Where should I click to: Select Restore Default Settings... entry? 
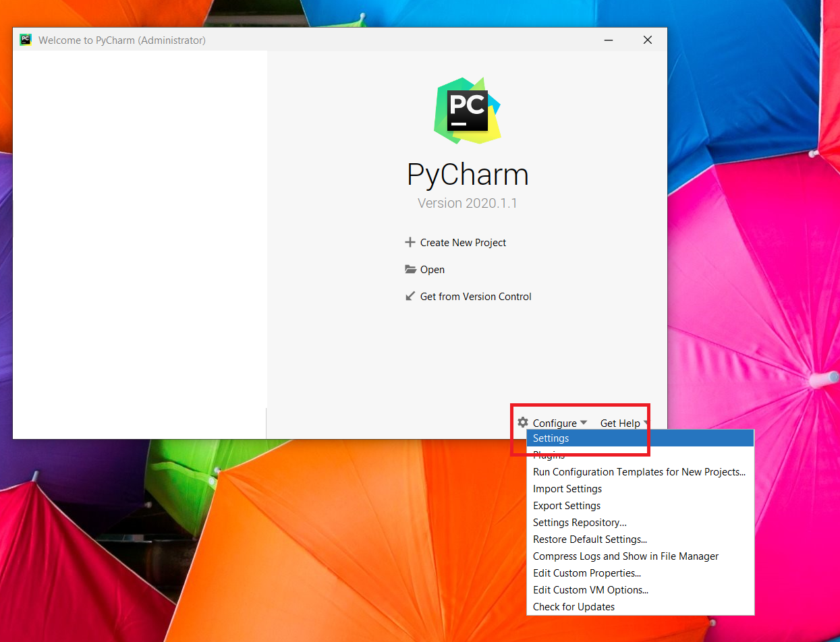pos(590,539)
